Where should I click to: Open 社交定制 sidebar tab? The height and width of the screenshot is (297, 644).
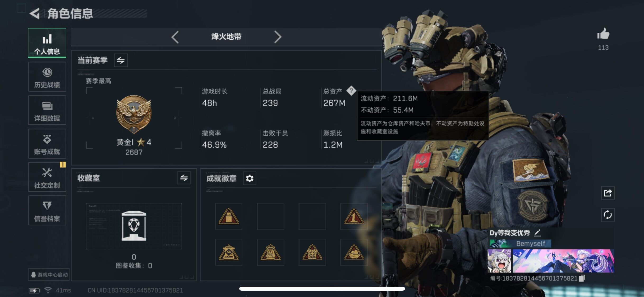[x=47, y=177]
